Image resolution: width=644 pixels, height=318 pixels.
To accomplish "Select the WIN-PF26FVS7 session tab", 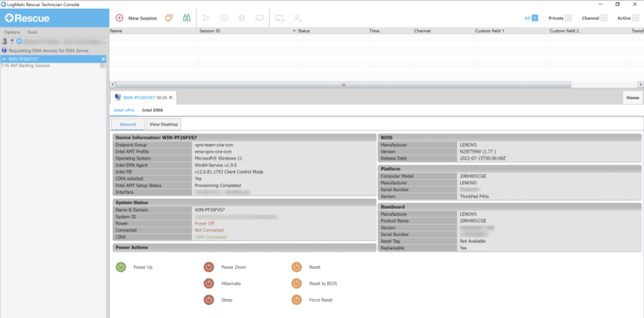I will pos(144,97).
